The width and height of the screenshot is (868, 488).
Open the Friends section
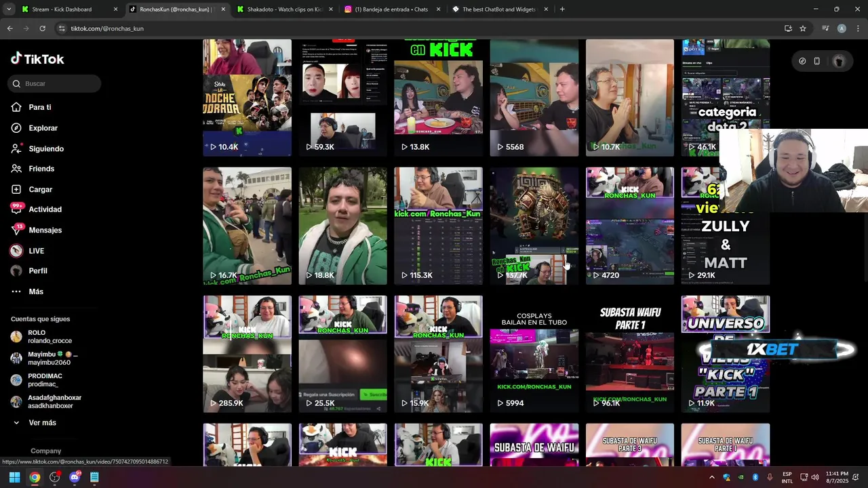click(33, 169)
